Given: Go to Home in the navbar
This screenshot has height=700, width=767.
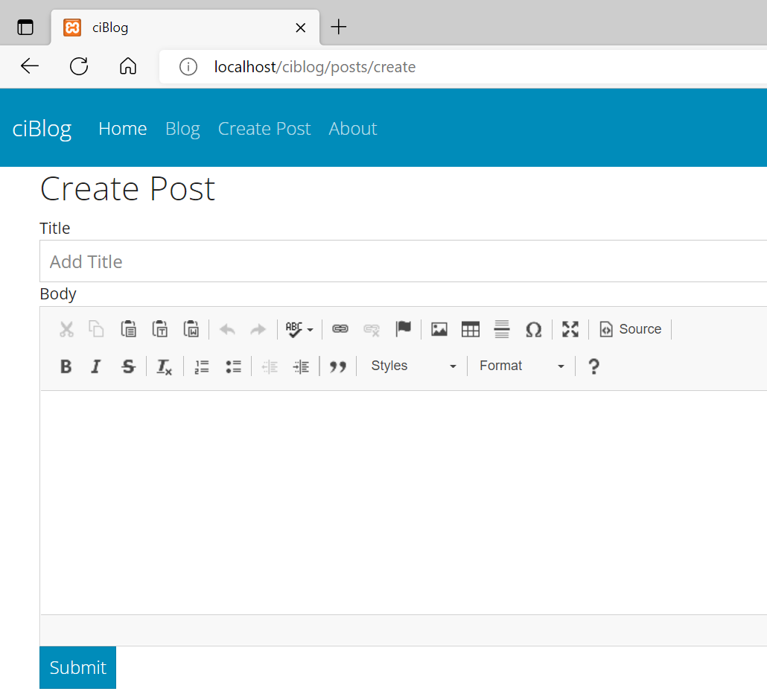Looking at the screenshot, I should 123,129.
